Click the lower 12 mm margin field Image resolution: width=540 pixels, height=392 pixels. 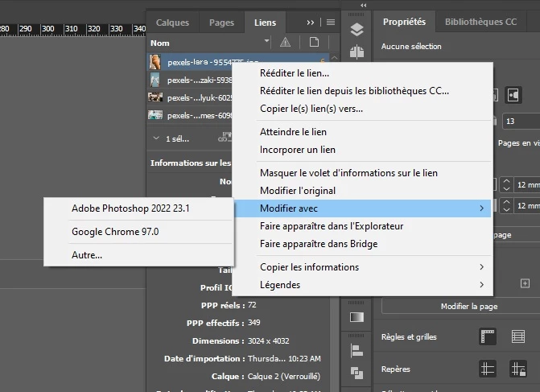[527, 205]
